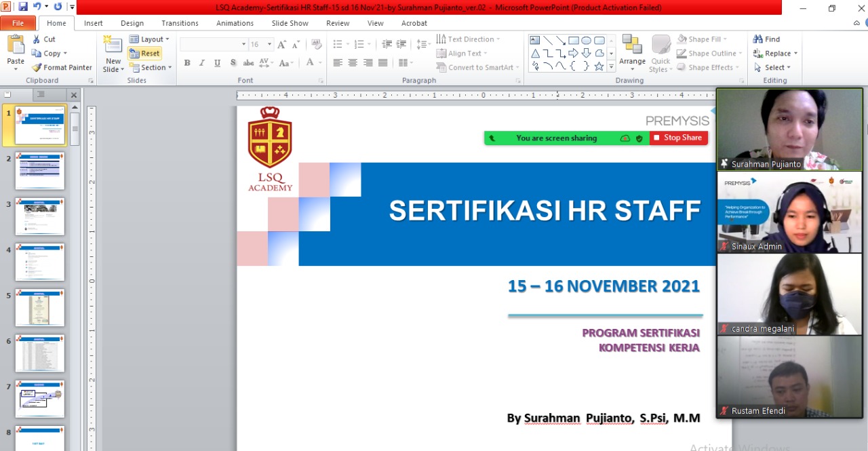Undo the last action
Image resolution: width=868 pixels, height=451 pixels.
(x=37, y=7)
